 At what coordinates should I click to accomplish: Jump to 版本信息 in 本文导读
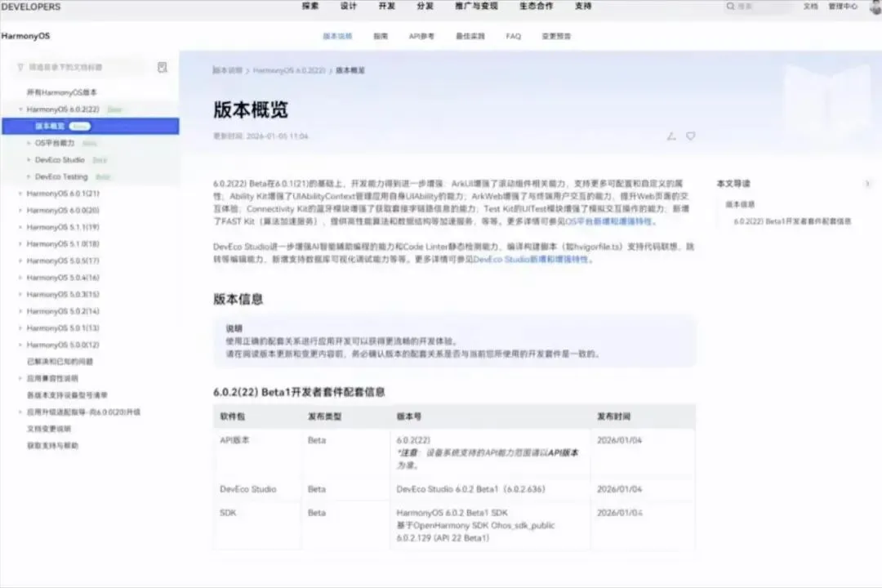[740, 204]
